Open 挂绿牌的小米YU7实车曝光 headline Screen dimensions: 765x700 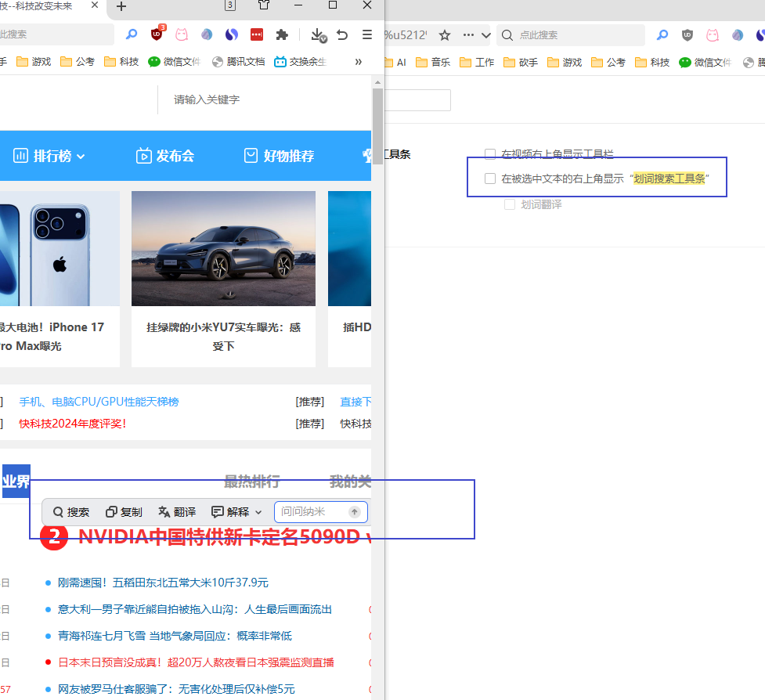point(223,337)
